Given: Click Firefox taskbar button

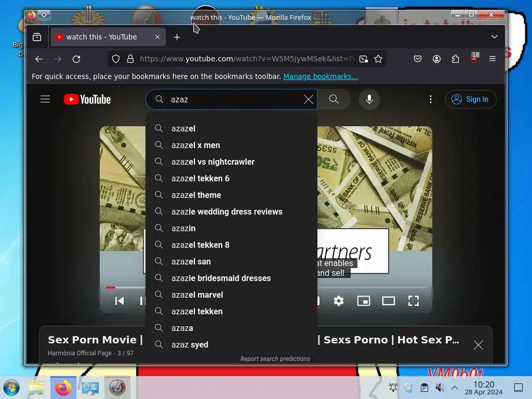Looking at the screenshot, I should pos(63,388).
